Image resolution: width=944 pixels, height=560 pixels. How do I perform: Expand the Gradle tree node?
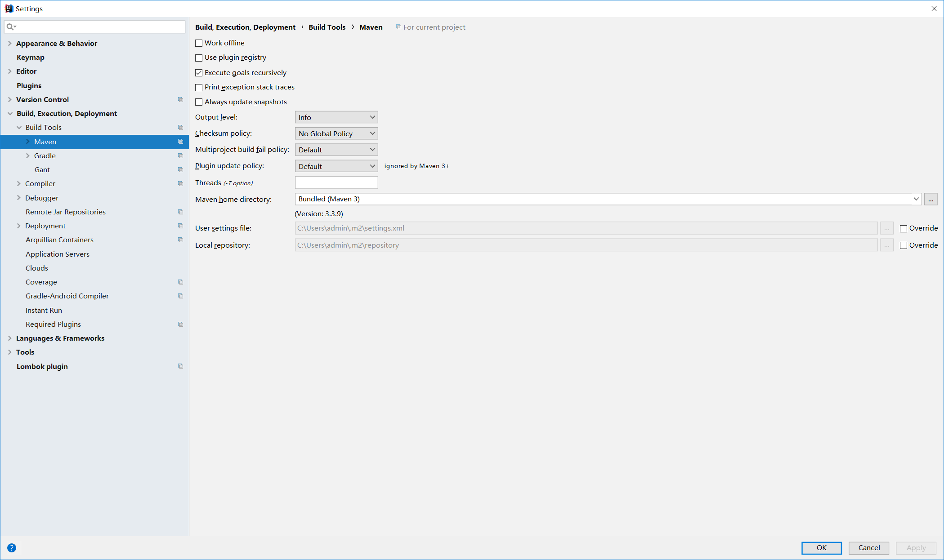[27, 156]
